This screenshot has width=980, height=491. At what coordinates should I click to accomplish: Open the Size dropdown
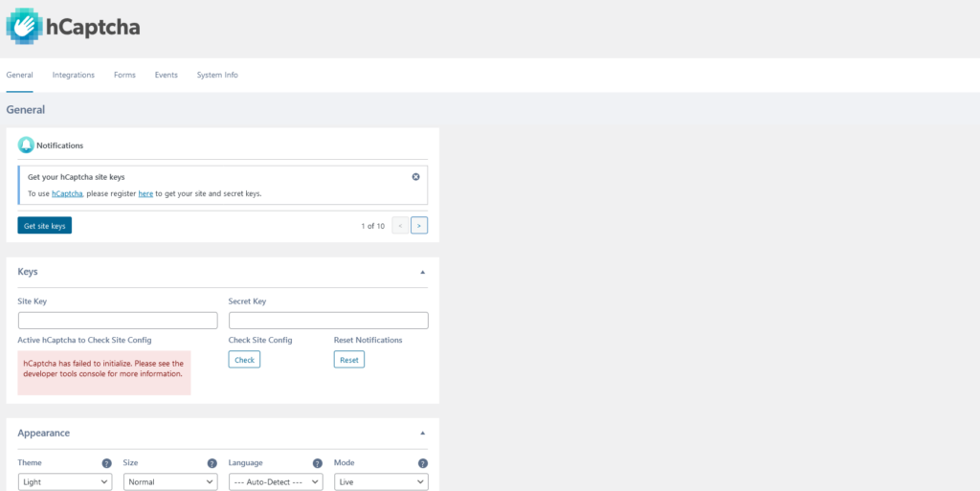click(x=170, y=482)
